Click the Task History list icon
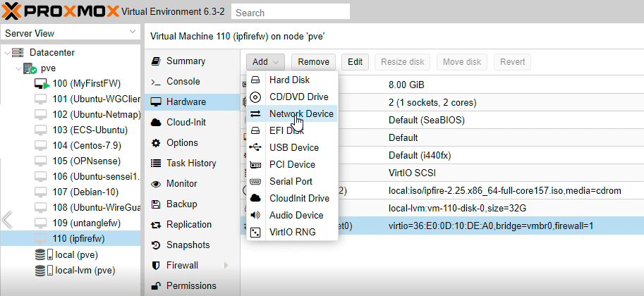 [x=156, y=164]
